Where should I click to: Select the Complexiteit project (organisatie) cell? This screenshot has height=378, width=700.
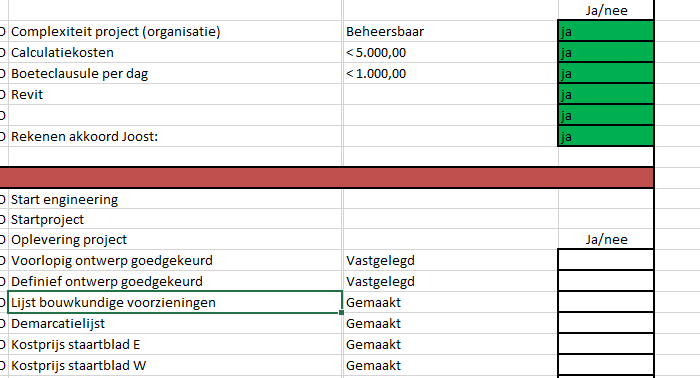pos(175,31)
